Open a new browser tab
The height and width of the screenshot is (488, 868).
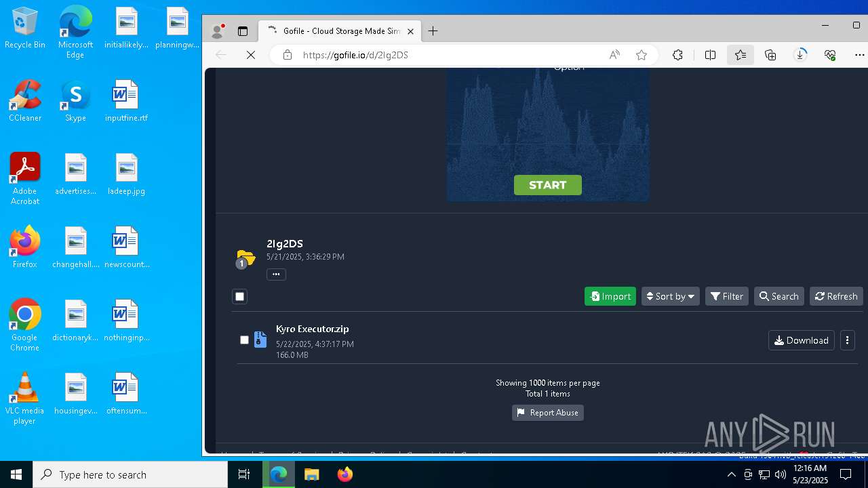pyautogui.click(x=433, y=31)
